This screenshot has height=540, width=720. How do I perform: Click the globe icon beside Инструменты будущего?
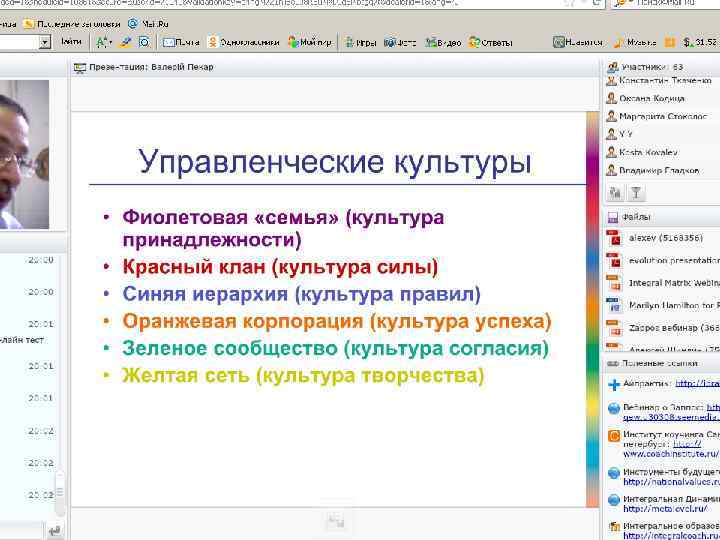pos(614,473)
